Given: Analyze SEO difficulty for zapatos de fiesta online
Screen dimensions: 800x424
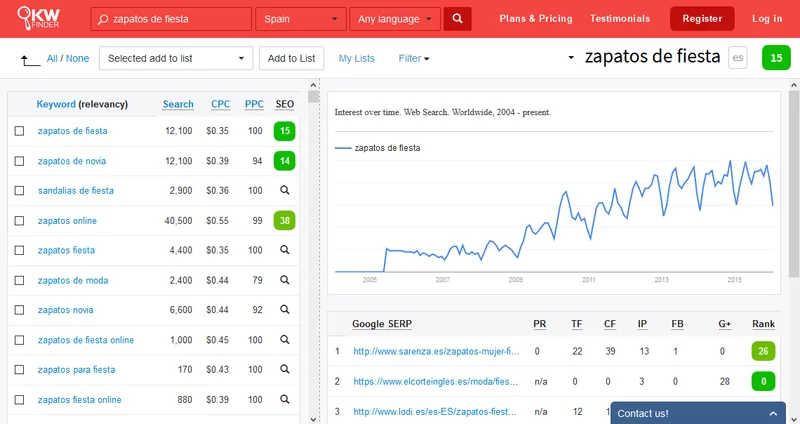Looking at the screenshot, I should pos(285,340).
